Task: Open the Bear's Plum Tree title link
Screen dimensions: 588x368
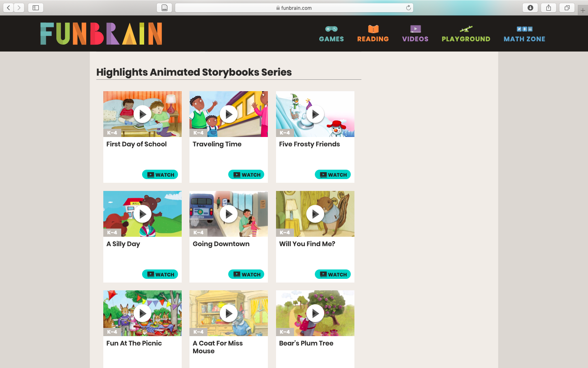Action: point(306,343)
